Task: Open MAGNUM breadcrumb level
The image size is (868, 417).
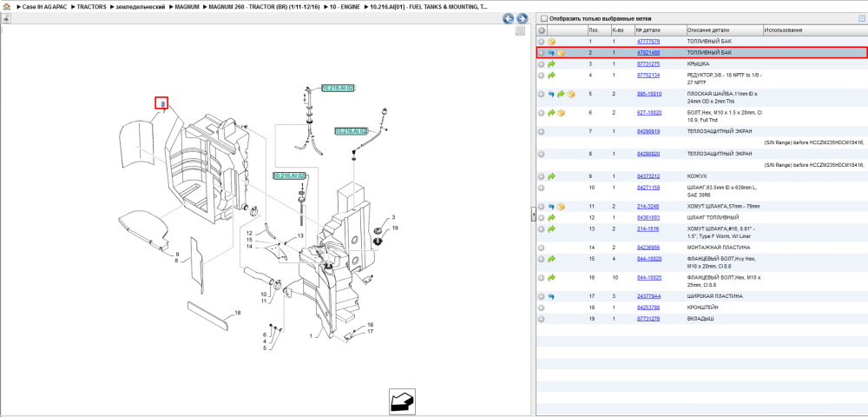Action: [x=187, y=7]
